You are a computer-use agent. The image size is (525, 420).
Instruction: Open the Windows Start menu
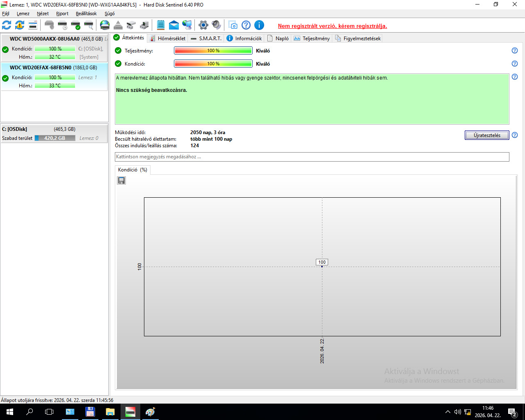10,412
